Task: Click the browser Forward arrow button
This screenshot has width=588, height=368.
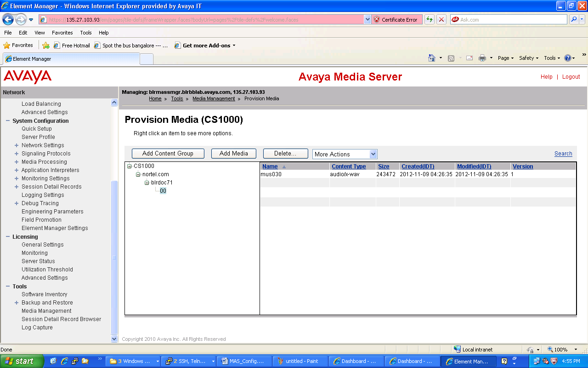Action: 21,19
